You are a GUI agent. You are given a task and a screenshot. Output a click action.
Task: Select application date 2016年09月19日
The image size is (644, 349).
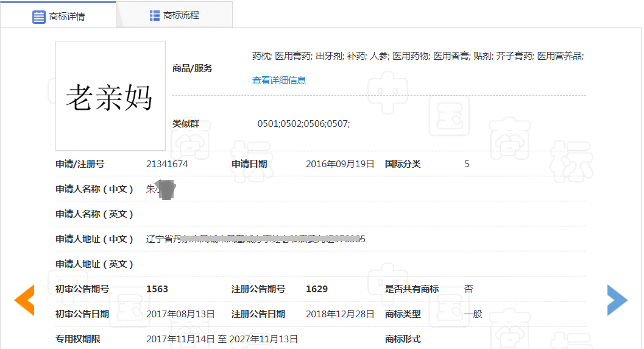click(x=340, y=164)
